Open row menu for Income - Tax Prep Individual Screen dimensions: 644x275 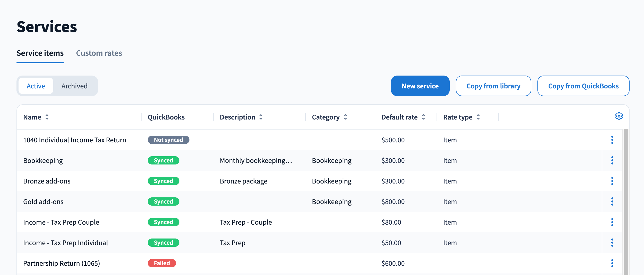[612, 243]
